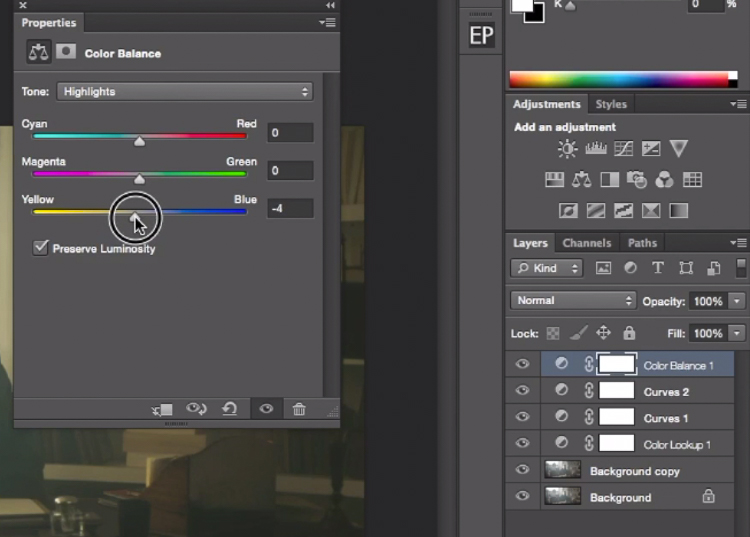Filter layers by pixel kind
The width and height of the screenshot is (750, 537).
click(603, 268)
